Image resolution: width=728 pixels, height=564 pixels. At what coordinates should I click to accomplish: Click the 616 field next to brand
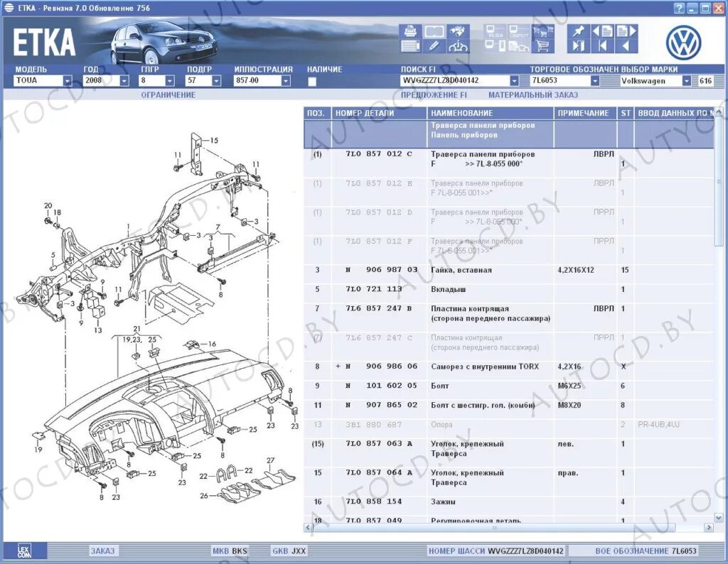tap(707, 81)
